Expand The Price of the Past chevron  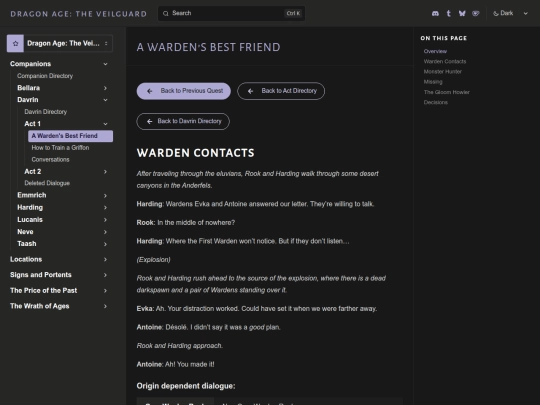coord(105,291)
